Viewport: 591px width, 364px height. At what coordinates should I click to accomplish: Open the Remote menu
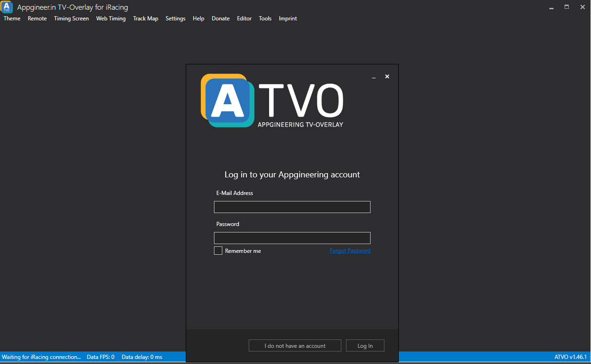37,19
